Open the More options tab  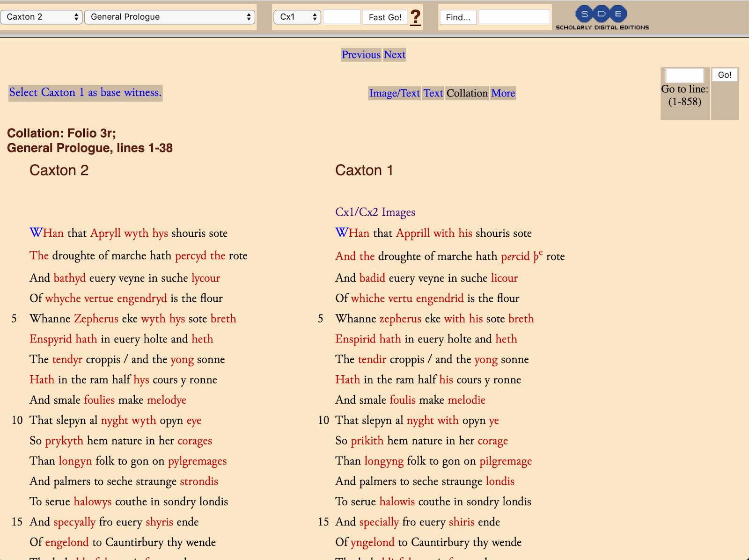click(503, 93)
